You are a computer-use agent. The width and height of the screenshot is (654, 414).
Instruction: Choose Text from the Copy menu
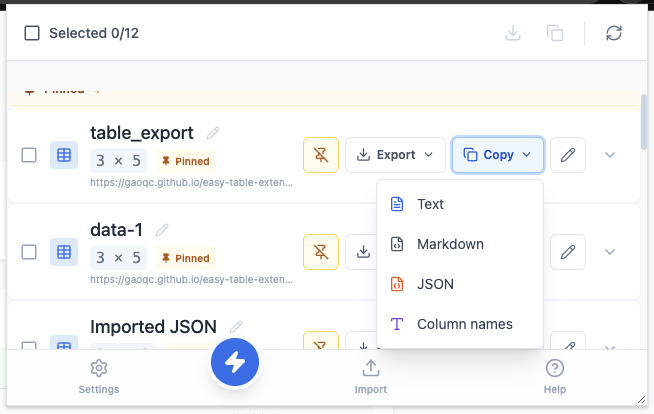460,204
